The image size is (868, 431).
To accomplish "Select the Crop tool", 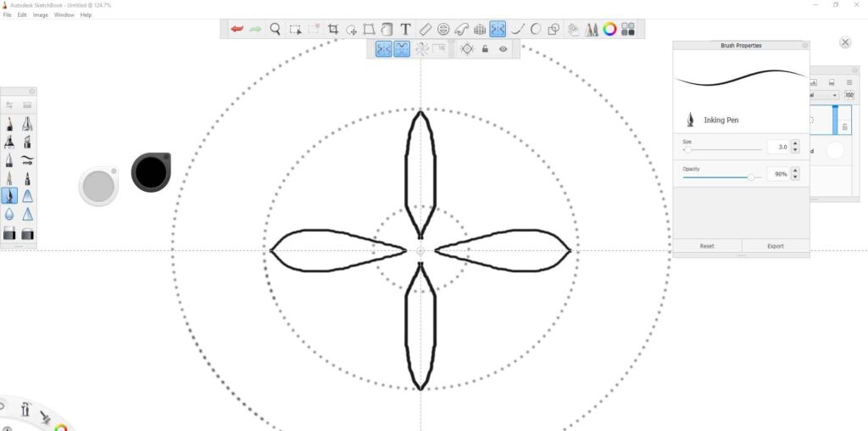I will (332, 29).
